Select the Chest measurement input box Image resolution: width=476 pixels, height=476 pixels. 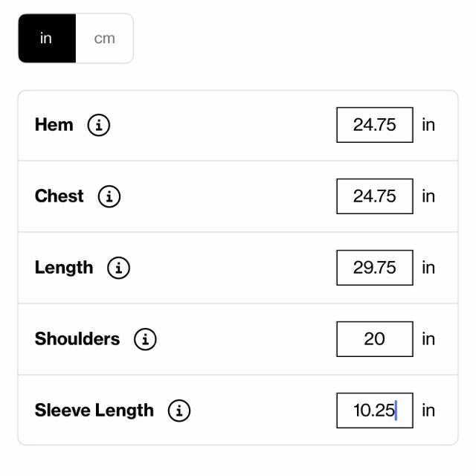[374, 196]
